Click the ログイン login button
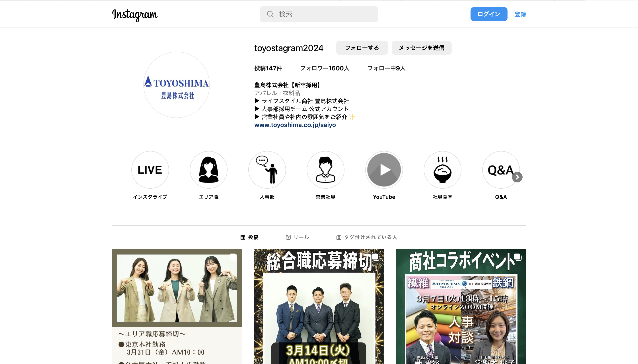 (488, 14)
